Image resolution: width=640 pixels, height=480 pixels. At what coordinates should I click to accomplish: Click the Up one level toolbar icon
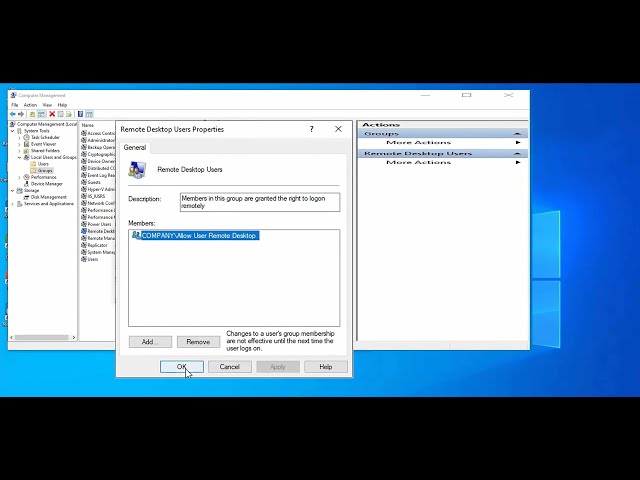pos(32,114)
